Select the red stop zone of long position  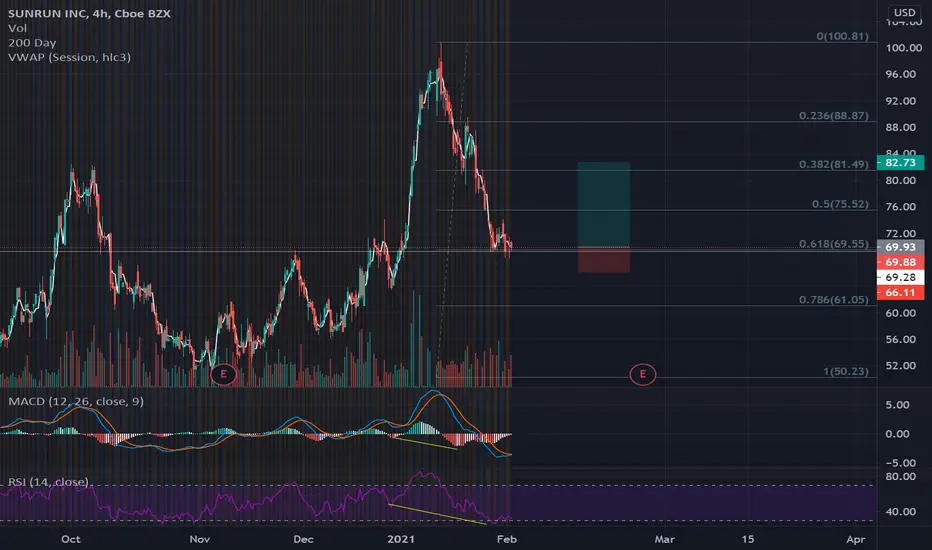[604, 260]
